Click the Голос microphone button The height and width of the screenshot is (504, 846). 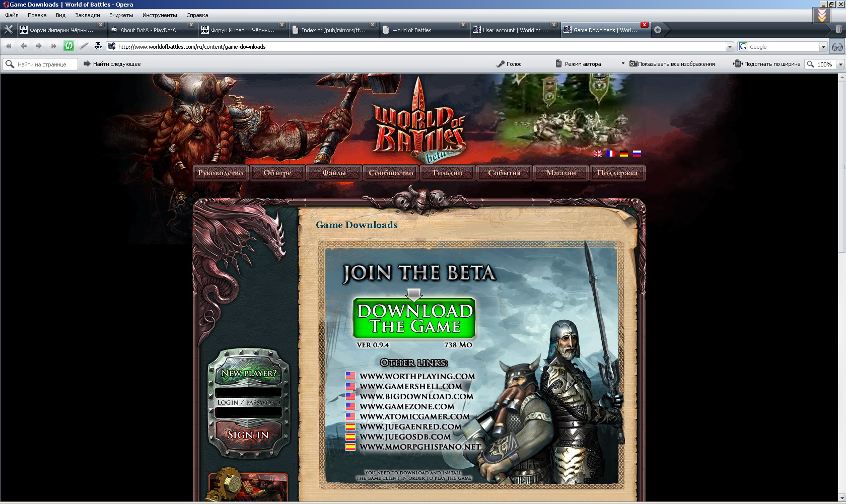509,64
